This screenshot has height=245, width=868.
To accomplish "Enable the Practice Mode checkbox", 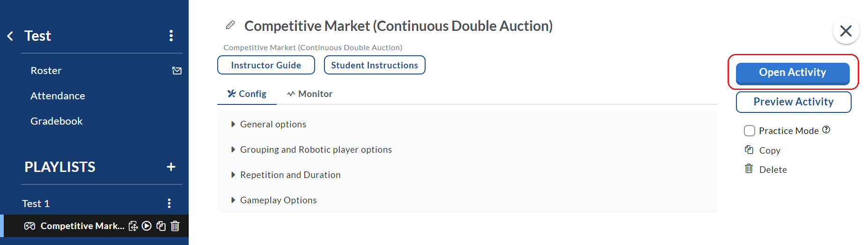I will click(750, 131).
